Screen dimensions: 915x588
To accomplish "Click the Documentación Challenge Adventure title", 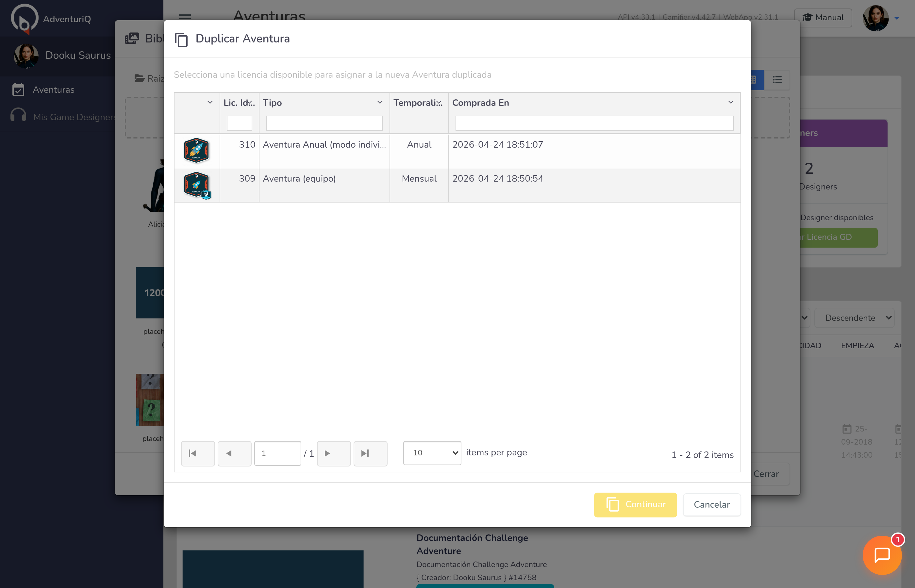I will (x=472, y=544).
